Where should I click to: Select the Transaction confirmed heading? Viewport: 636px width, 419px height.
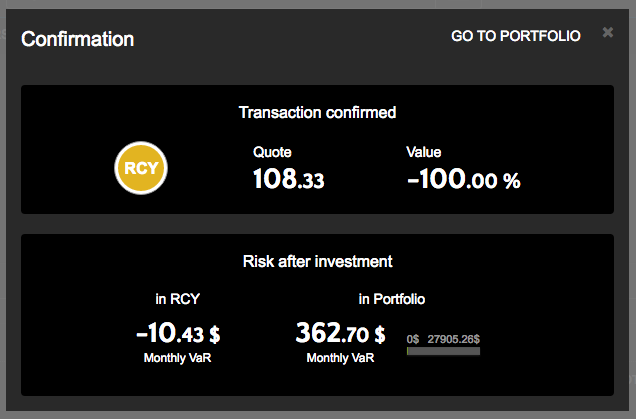(x=317, y=113)
